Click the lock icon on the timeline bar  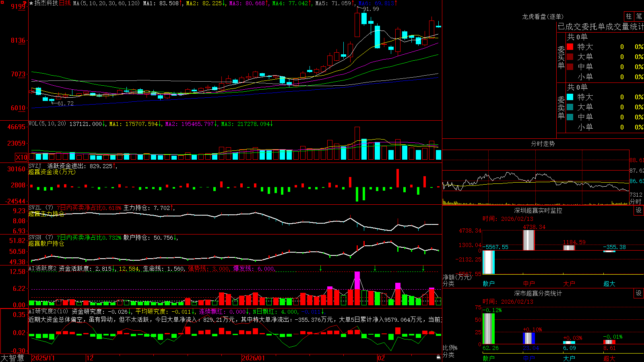[x=439, y=357]
